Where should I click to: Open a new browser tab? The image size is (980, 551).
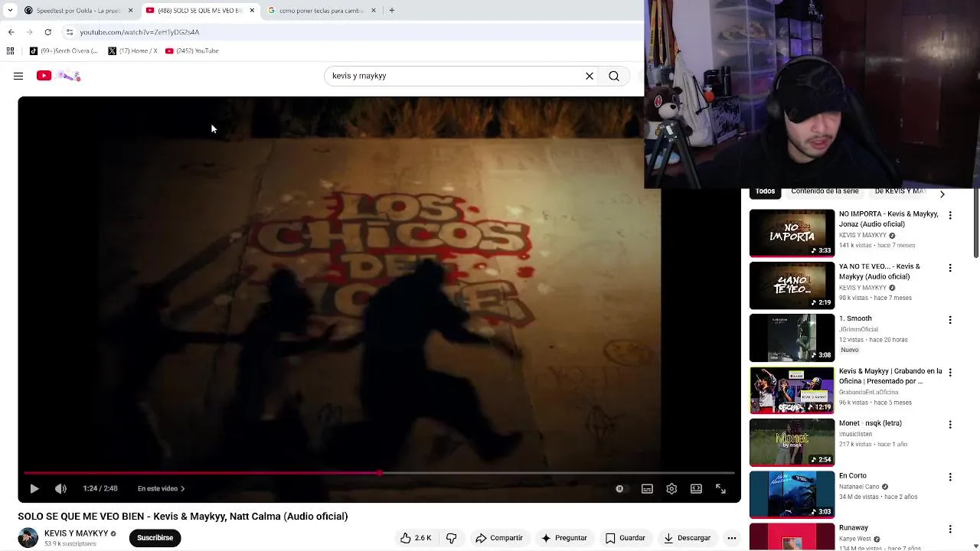pos(391,11)
